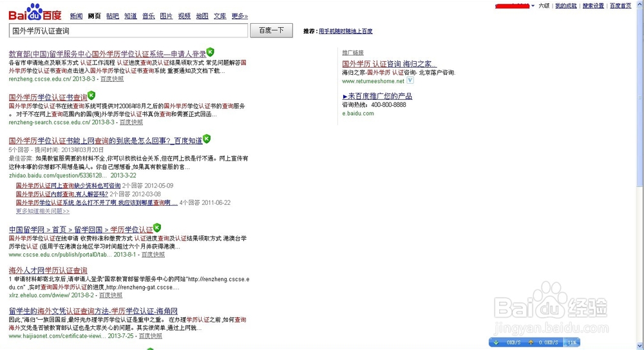Click 推广链接 label
Viewport: 644px width, 350px height.
(x=353, y=53)
